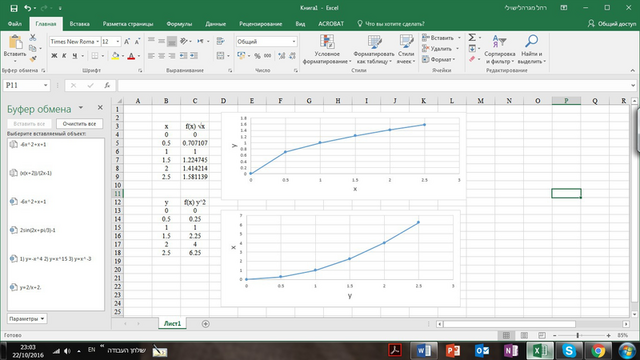Add new sheet with plus icon
The height and width of the screenshot is (360, 640).
[x=206, y=324]
